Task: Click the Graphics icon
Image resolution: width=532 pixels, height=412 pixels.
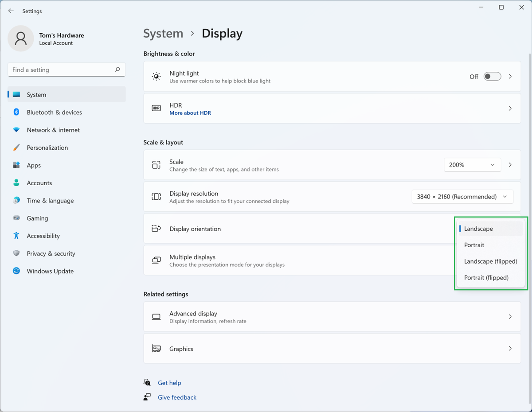Action: (156, 348)
